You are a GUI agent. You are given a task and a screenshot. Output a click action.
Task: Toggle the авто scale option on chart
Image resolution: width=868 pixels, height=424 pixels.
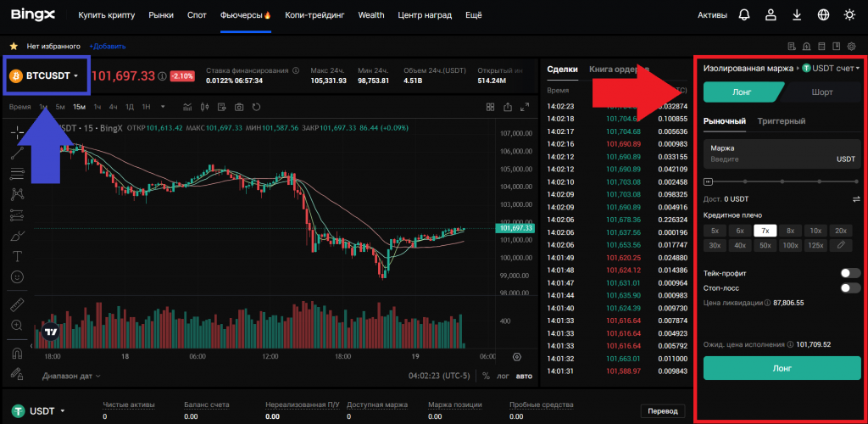525,376
